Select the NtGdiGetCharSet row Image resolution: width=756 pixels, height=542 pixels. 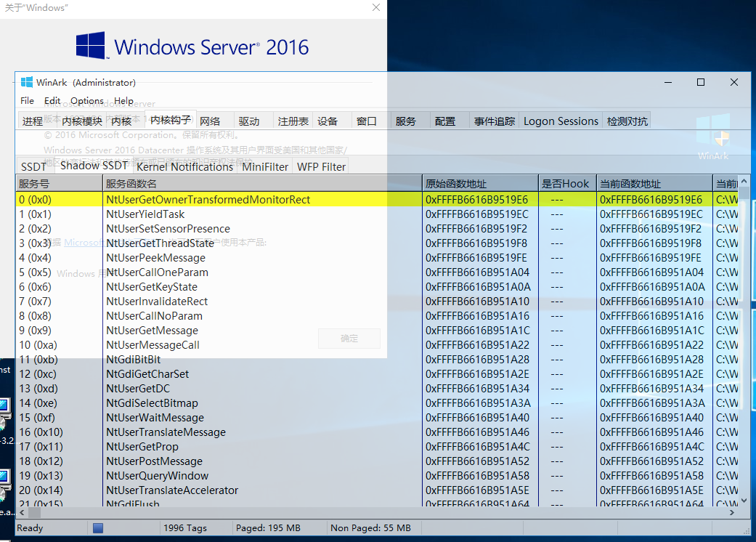[377, 373]
